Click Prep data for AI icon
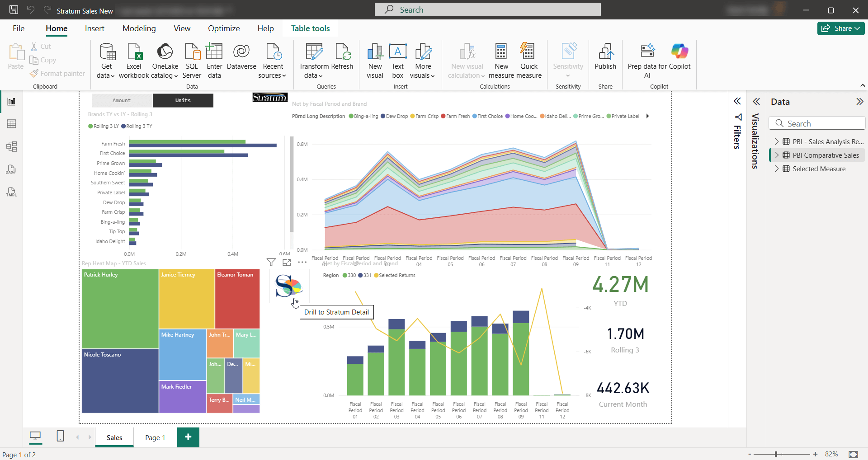This screenshot has height=460, width=868. click(647, 52)
